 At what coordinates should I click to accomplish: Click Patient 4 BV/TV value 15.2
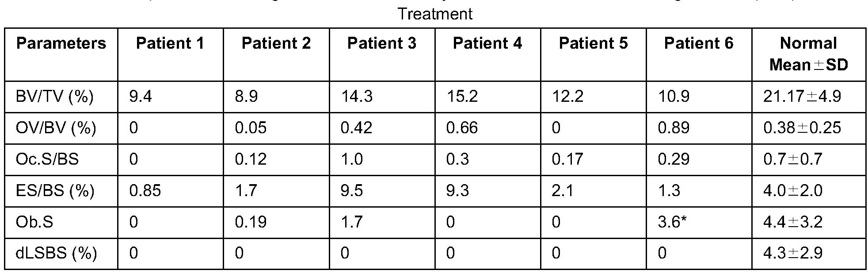tap(462, 96)
